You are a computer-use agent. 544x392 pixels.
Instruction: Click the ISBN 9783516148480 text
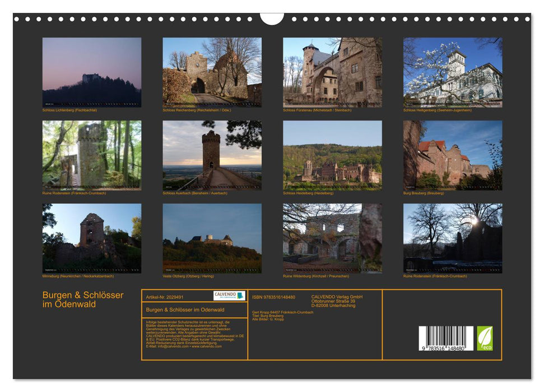[x=273, y=297]
